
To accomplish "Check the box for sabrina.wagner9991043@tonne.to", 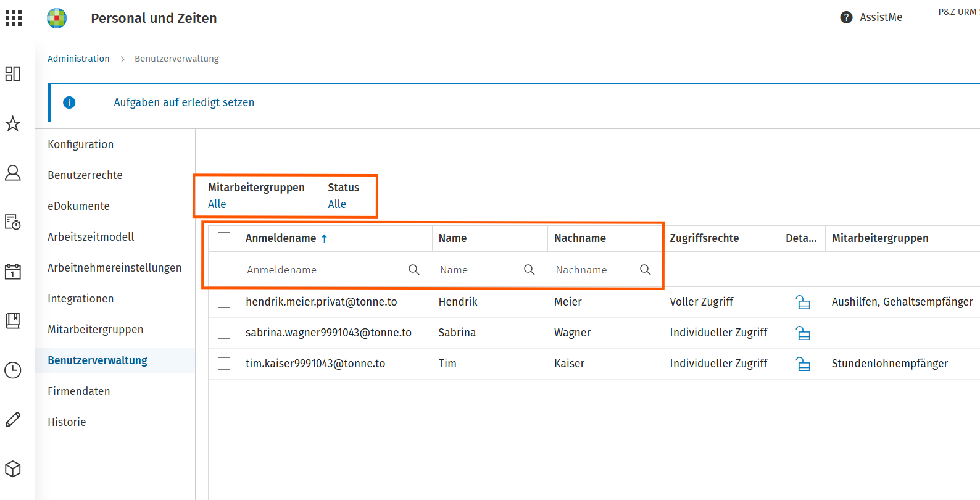I will [x=224, y=333].
